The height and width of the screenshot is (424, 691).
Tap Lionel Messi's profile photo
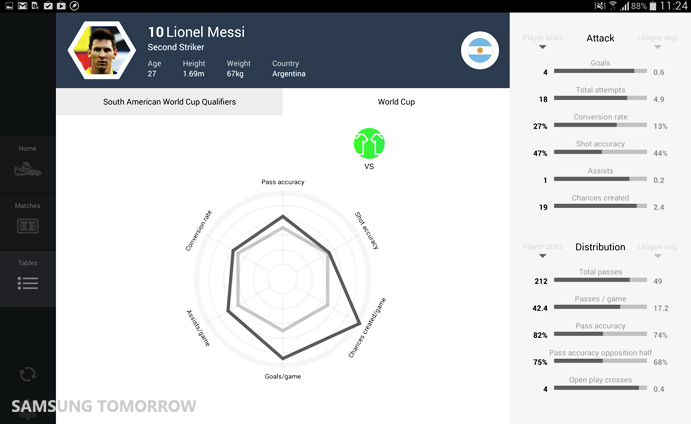tap(101, 50)
